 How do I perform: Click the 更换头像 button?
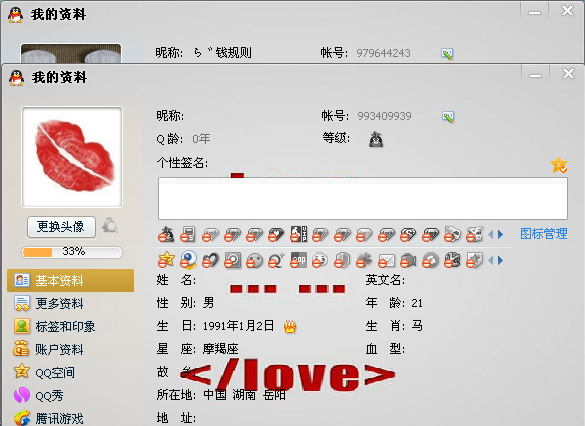tap(61, 227)
